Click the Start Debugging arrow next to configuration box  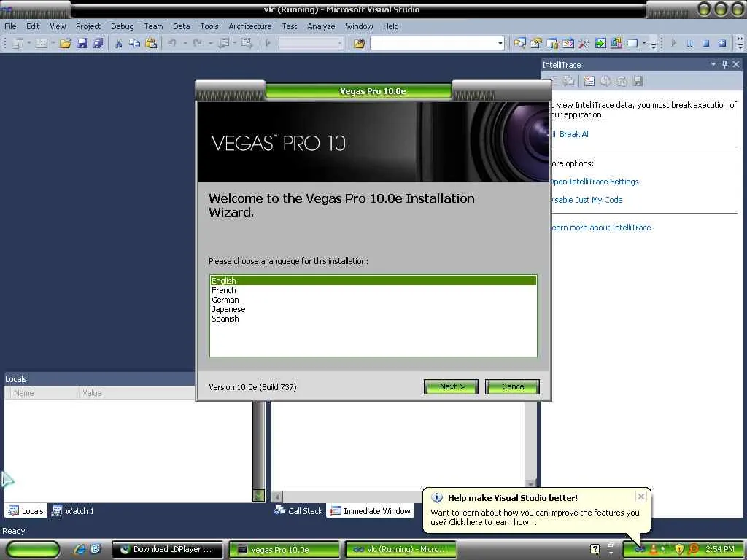268,43
